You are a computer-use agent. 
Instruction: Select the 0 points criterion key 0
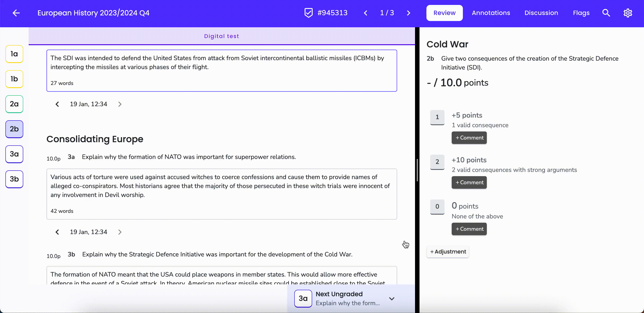[437, 207]
